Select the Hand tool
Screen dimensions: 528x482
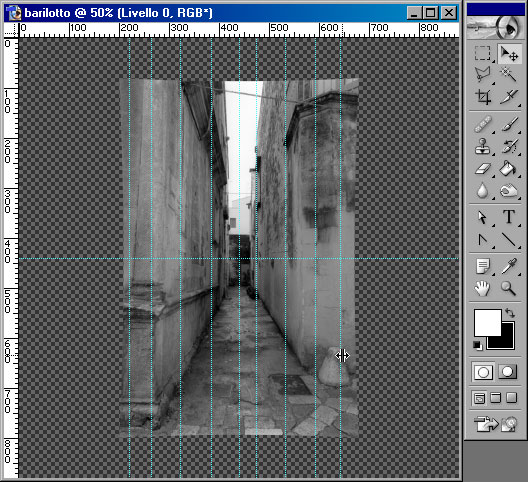483,288
